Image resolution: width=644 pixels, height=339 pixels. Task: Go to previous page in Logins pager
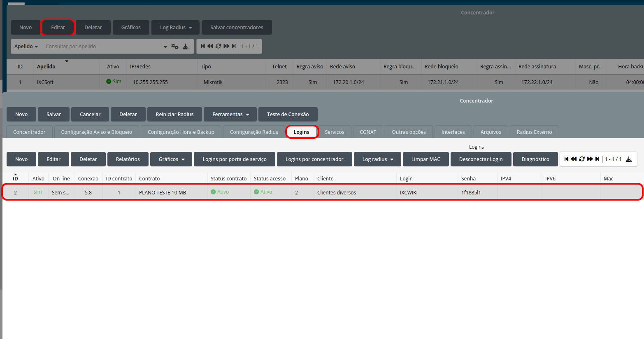tap(574, 159)
